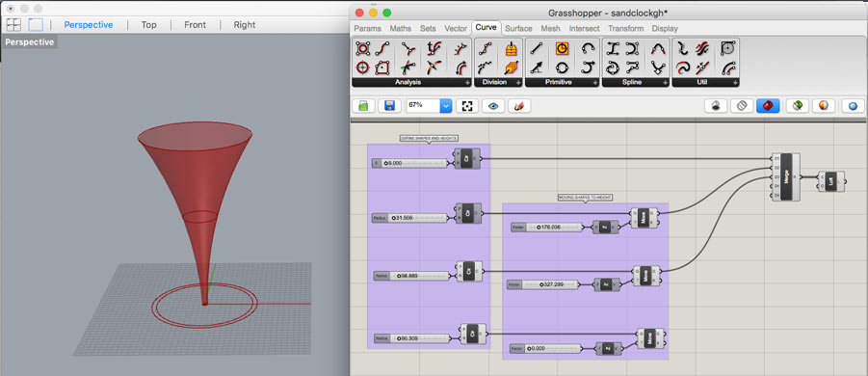Screen dimensions: 868x376
Task: Select the line component in Primitive panel
Action: pos(536,49)
